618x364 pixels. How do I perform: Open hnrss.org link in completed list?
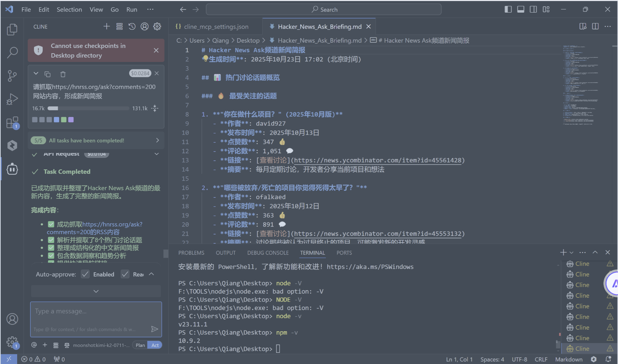(94, 228)
